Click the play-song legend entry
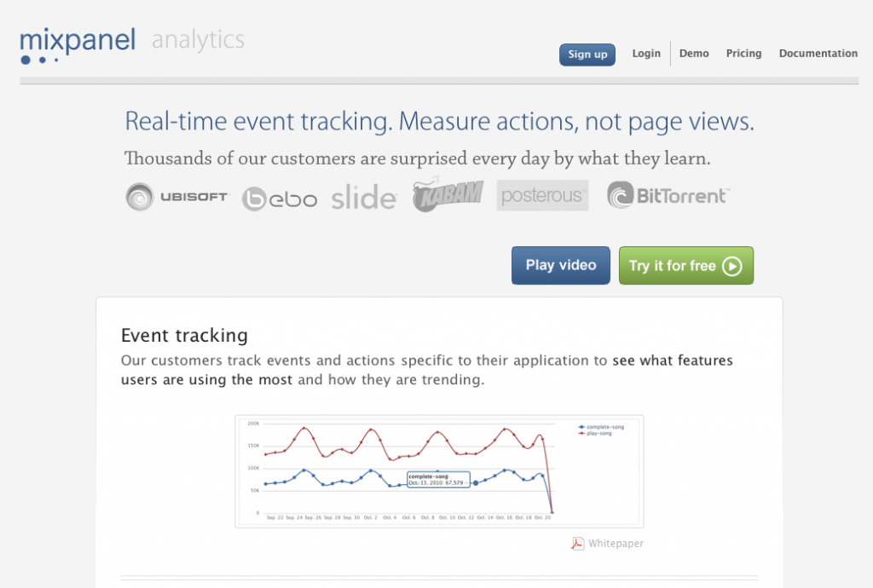The width and height of the screenshot is (873, 588). click(594, 434)
